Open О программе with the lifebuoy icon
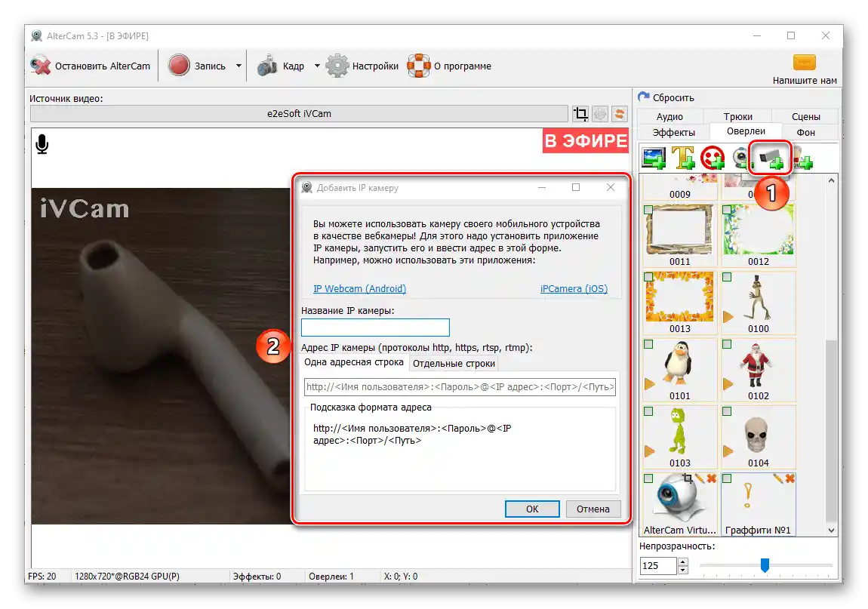 point(449,66)
